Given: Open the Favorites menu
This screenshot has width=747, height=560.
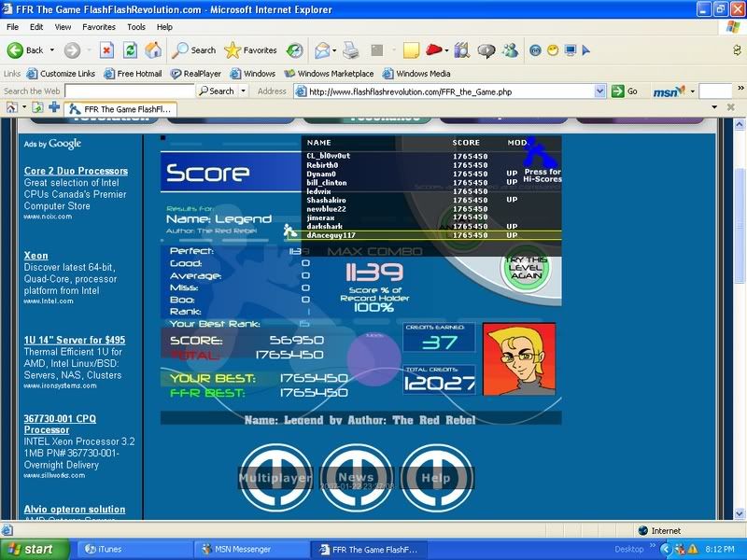Looking at the screenshot, I should point(98,27).
